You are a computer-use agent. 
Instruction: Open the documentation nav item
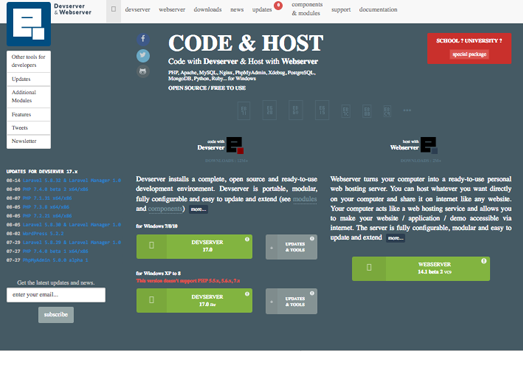(x=378, y=10)
